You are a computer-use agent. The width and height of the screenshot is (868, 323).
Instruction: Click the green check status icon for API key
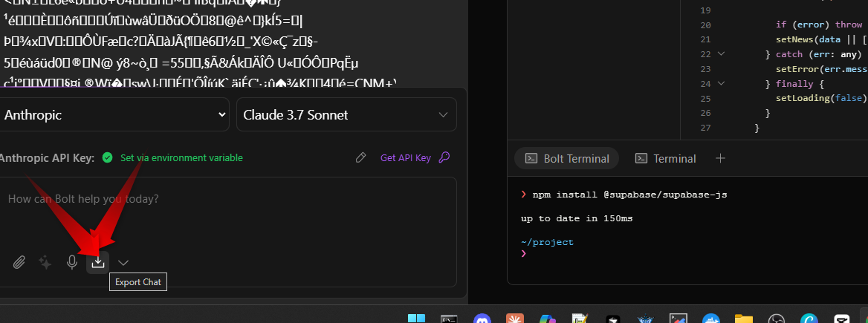tap(108, 157)
